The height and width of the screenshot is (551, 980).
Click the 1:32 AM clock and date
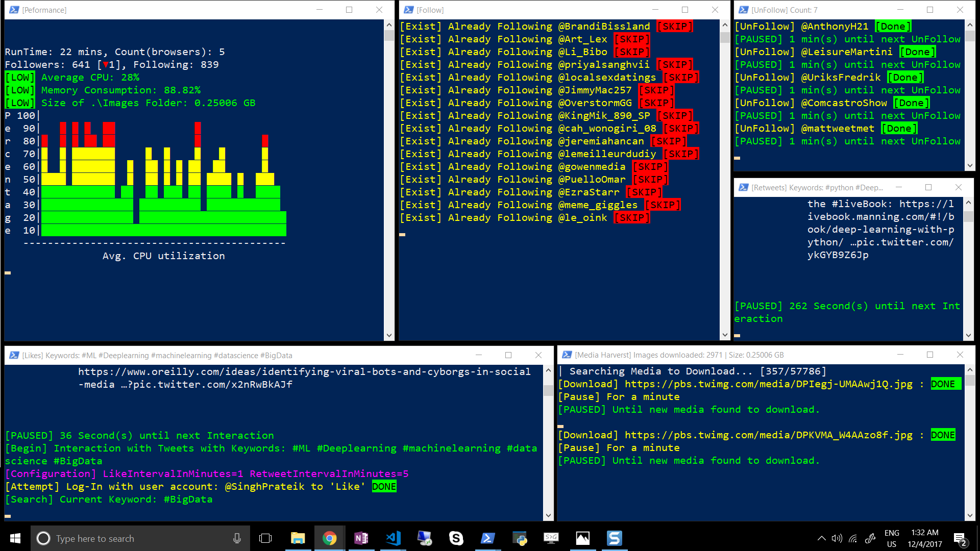pos(924,538)
